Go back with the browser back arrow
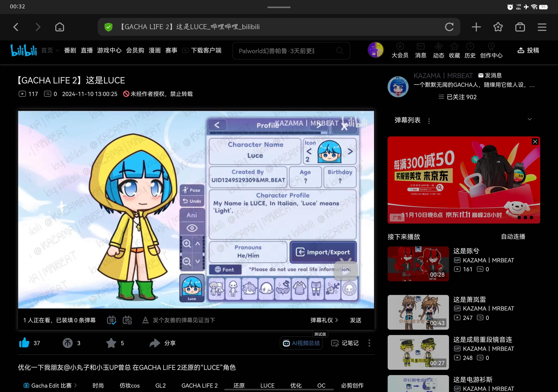The width and height of the screenshot is (558, 392). click(16, 27)
